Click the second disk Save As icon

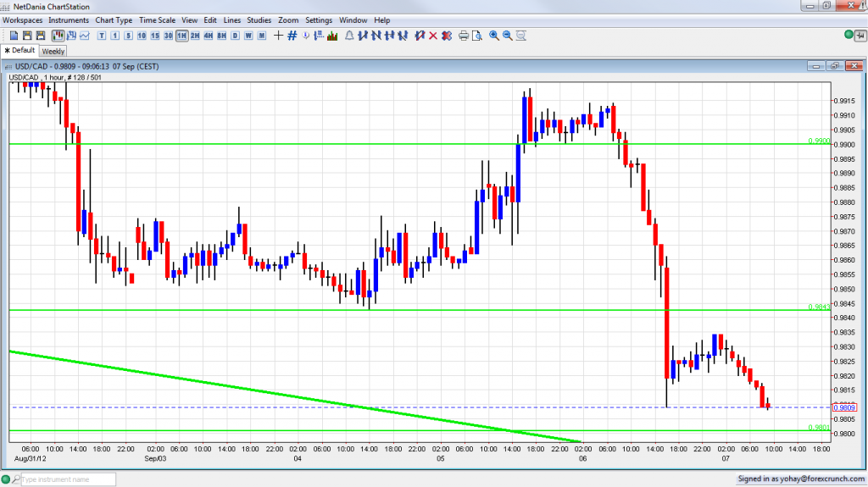point(41,36)
